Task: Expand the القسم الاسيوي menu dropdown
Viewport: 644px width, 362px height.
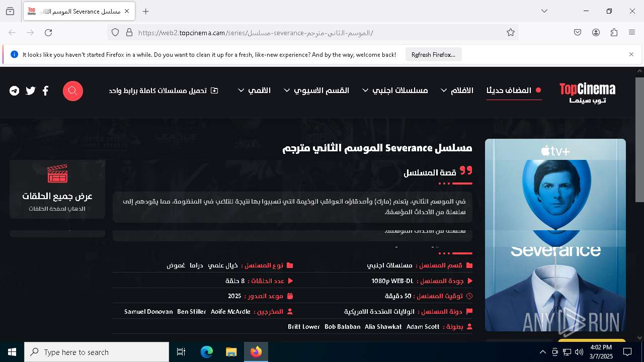Action: pos(316,90)
